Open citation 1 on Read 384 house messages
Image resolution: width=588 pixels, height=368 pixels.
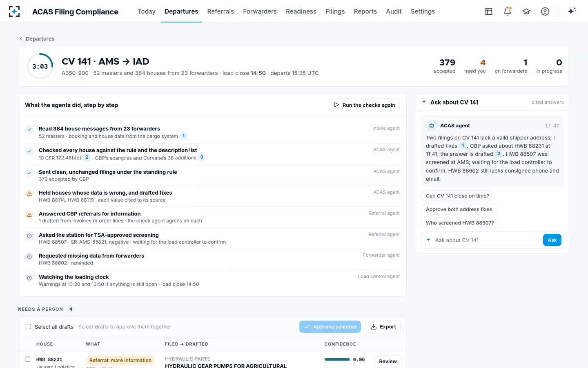(x=184, y=136)
